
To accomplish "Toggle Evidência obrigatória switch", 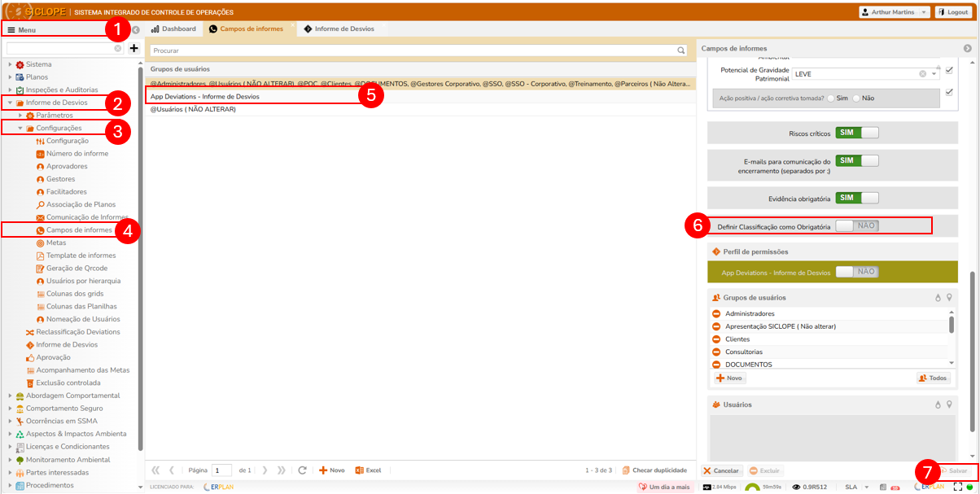I will click(857, 198).
